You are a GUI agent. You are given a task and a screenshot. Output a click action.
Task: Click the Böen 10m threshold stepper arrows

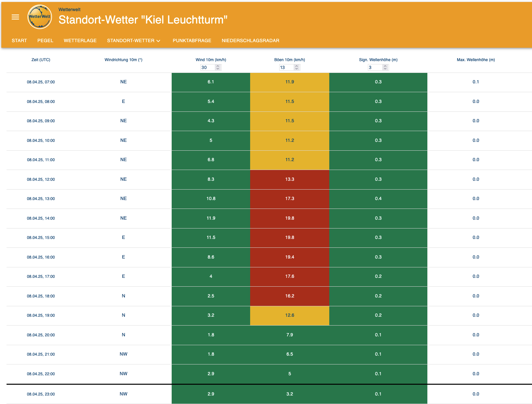(297, 67)
